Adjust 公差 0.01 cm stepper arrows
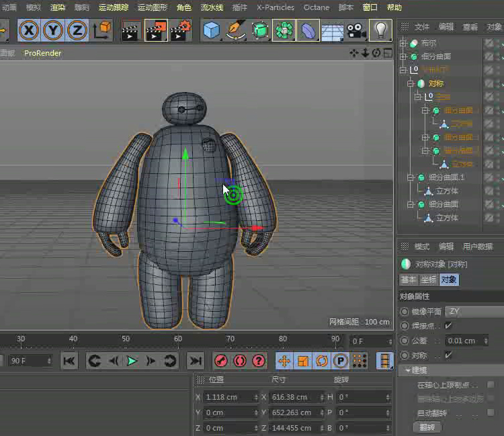Viewport: 504px width, 436px height. click(486, 341)
